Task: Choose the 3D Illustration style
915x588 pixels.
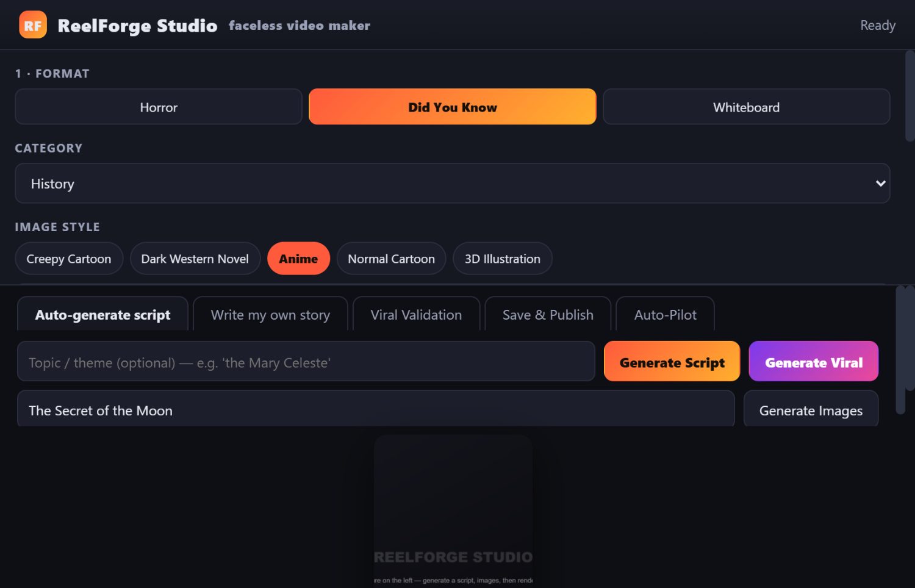Action: [x=503, y=259]
